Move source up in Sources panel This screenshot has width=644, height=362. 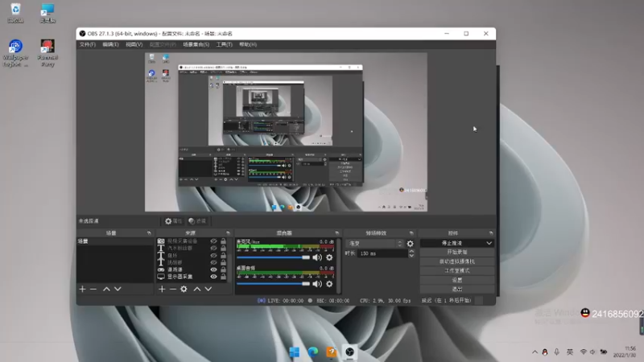pyautogui.click(x=197, y=289)
